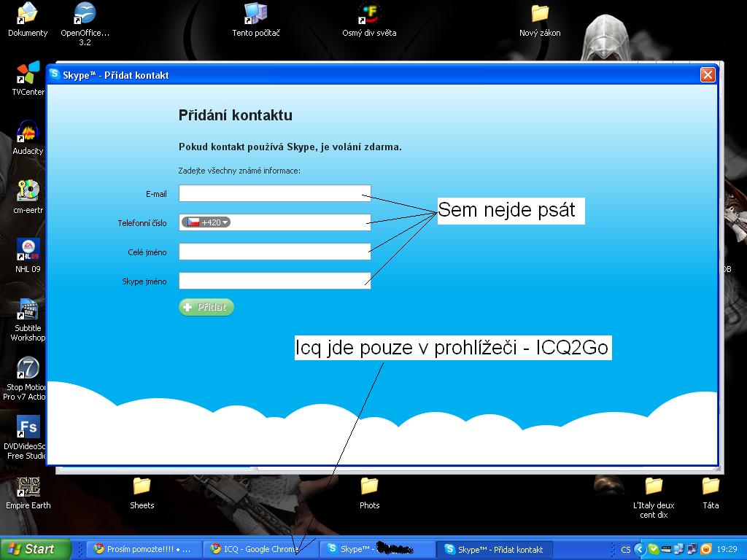Image resolution: width=747 pixels, height=560 pixels.
Task: Click the Telefonní číslo input field
Action: pos(275,222)
